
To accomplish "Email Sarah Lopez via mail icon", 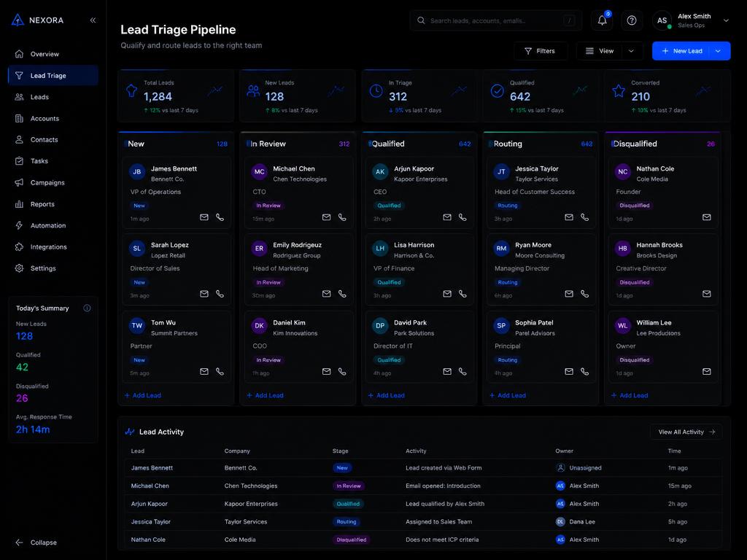I will point(204,294).
